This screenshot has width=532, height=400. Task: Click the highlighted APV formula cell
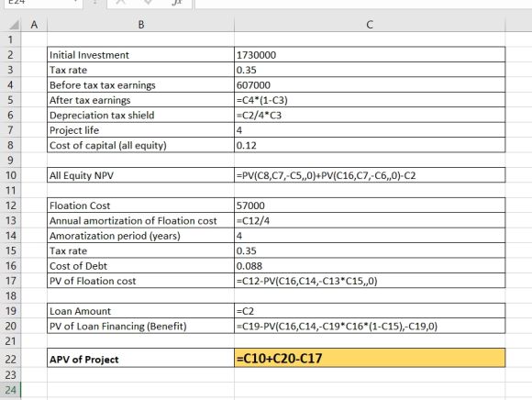pos(370,358)
